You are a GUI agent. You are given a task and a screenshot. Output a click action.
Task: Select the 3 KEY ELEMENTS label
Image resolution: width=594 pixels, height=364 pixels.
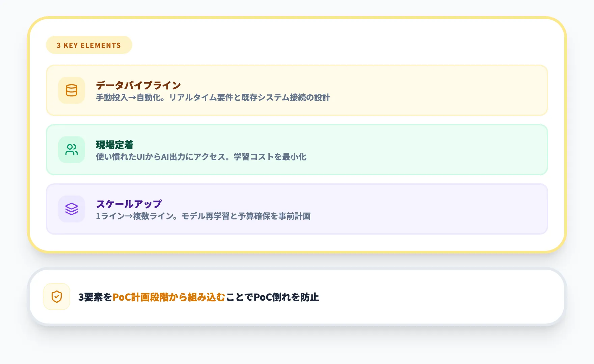click(x=89, y=45)
